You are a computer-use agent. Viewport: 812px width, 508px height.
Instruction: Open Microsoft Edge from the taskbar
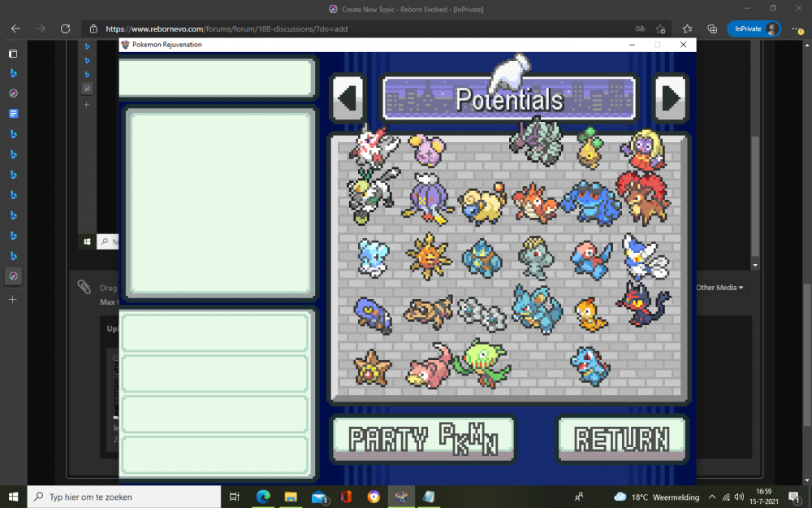click(x=263, y=497)
